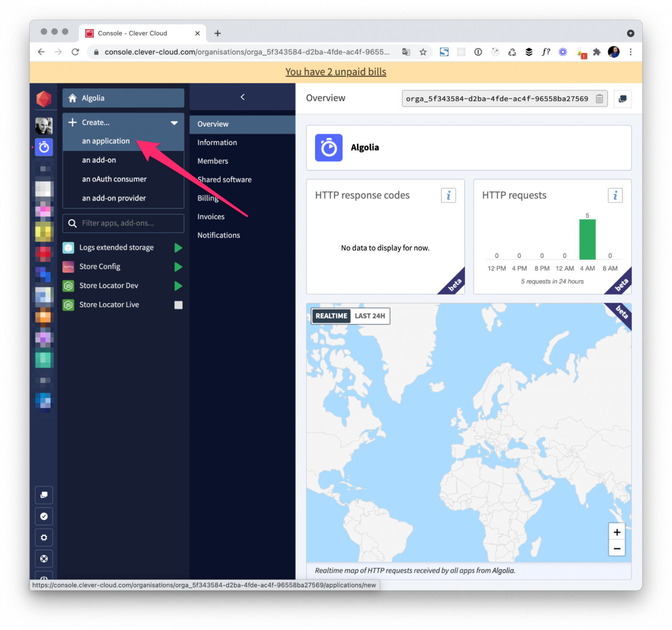This screenshot has width=672, height=630.
Task: Go back to the previous page
Action: click(x=42, y=52)
